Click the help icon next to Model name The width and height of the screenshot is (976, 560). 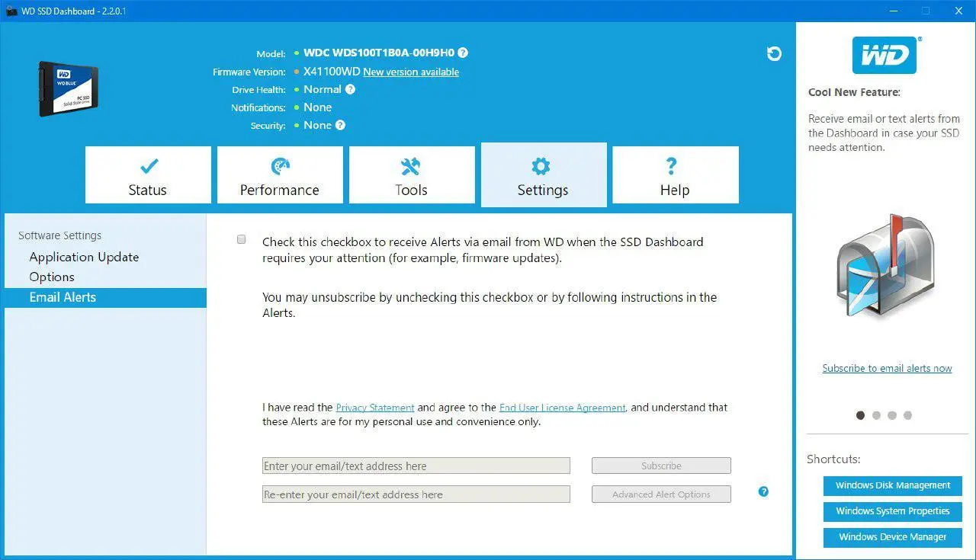point(463,53)
